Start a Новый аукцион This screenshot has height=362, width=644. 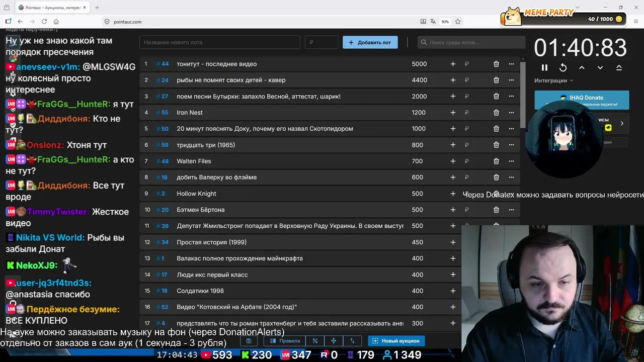[x=396, y=341]
